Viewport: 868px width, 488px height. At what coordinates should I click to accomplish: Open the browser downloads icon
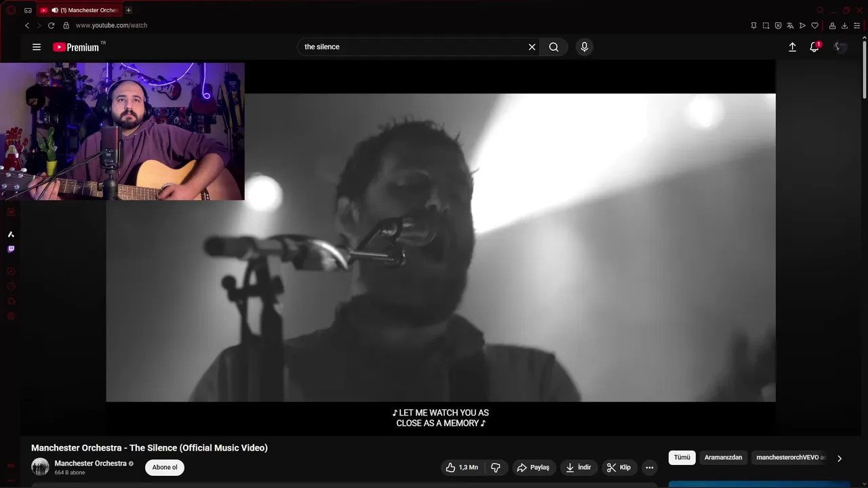[x=845, y=25]
